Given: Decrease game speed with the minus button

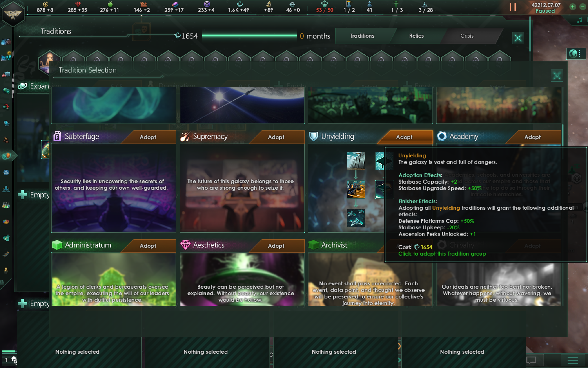Looking at the screenshot, I should pos(583,7).
